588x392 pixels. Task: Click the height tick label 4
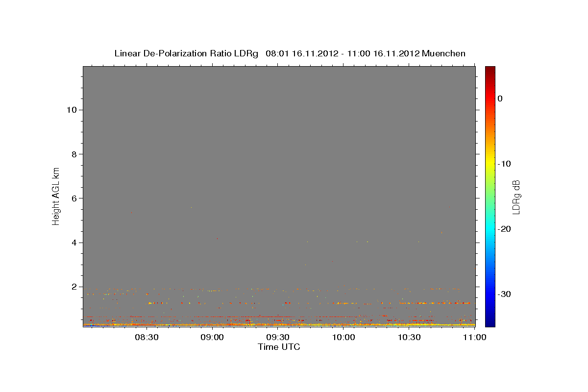point(74,243)
